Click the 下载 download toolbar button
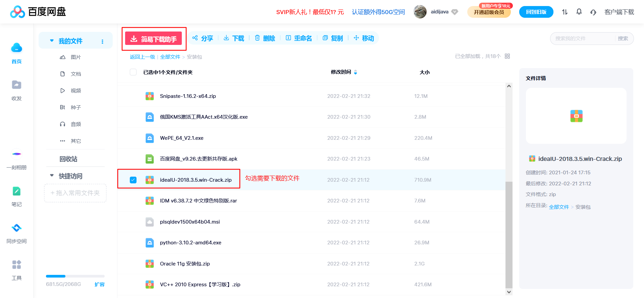 tap(234, 38)
